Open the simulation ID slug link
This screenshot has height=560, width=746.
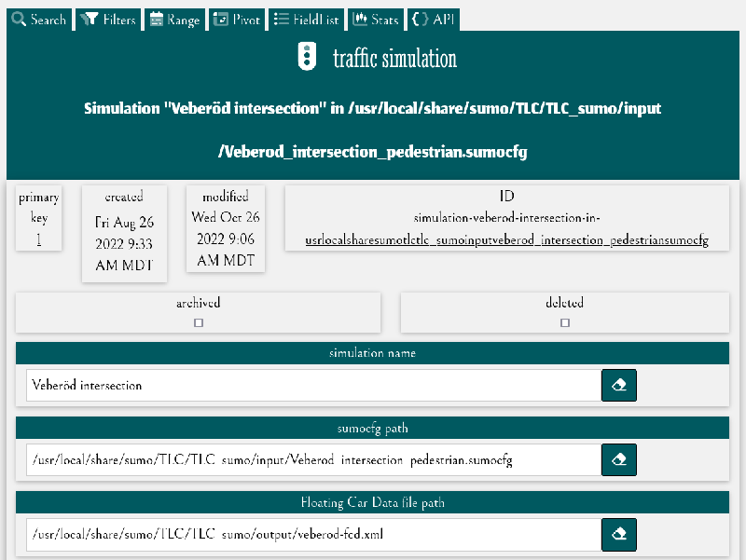point(506,240)
